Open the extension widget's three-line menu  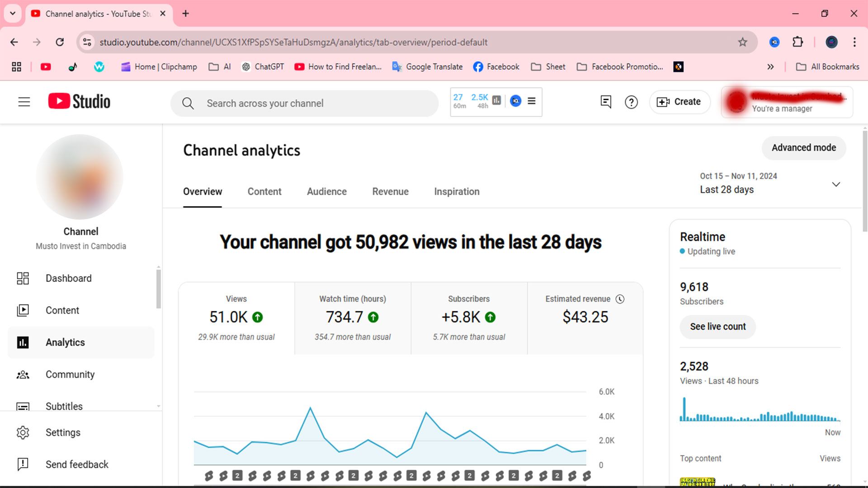tap(532, 101)
